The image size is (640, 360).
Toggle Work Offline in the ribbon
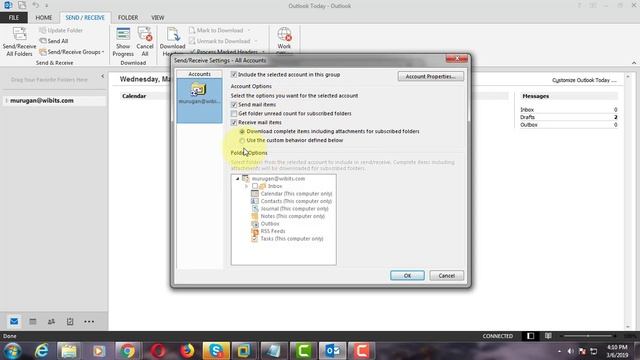coord(284,42)
